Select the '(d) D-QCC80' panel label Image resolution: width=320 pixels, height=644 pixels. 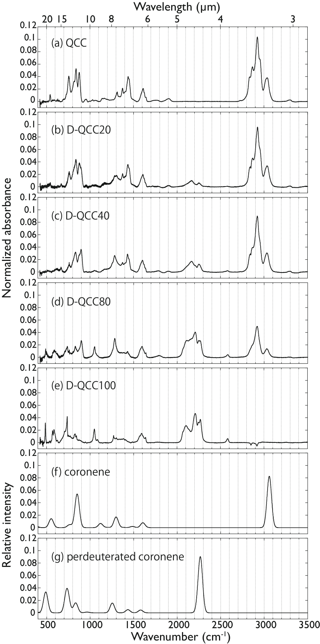point(81,301)
